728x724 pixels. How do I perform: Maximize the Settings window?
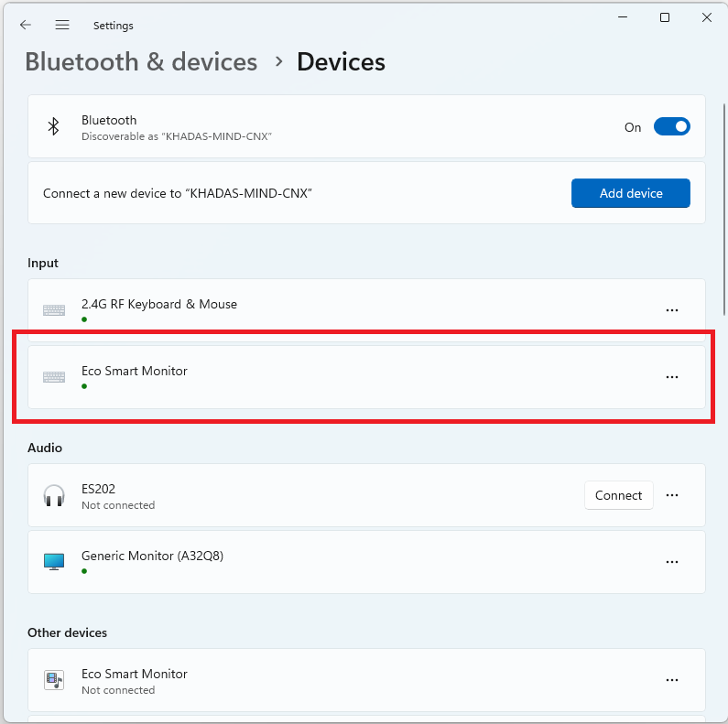tap(665, 17)
